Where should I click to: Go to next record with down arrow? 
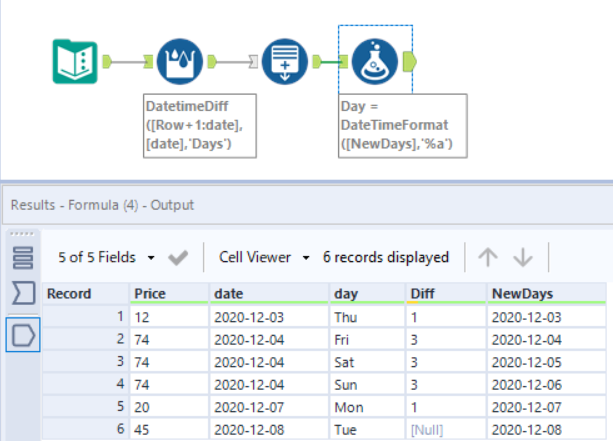(x=523, y=257)
